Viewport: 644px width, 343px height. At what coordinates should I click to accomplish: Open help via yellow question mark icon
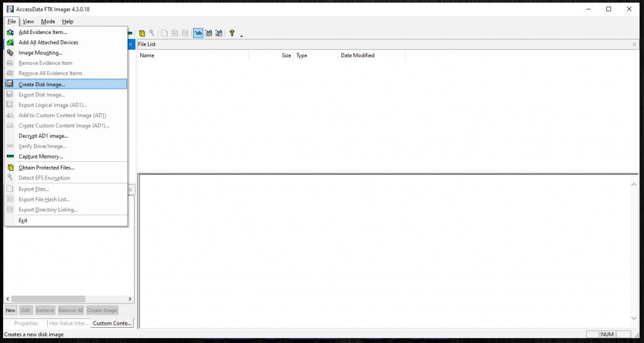pos(232,33)
